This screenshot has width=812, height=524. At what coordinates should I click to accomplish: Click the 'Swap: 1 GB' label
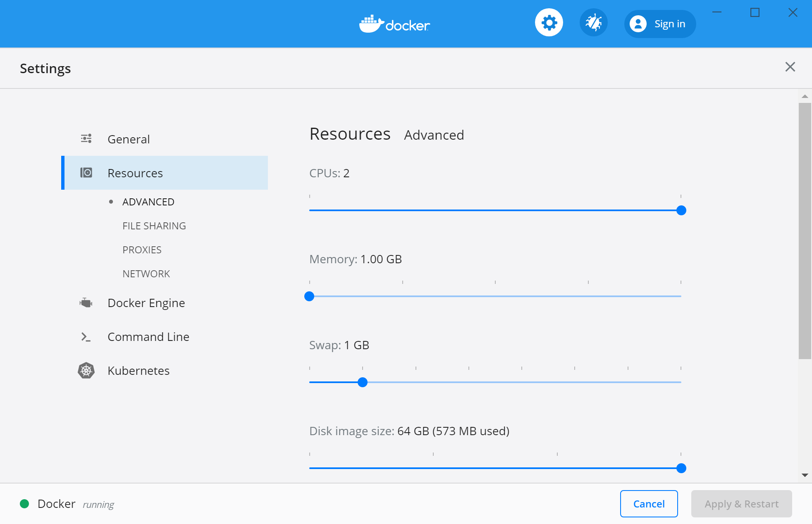pos(339,345)
